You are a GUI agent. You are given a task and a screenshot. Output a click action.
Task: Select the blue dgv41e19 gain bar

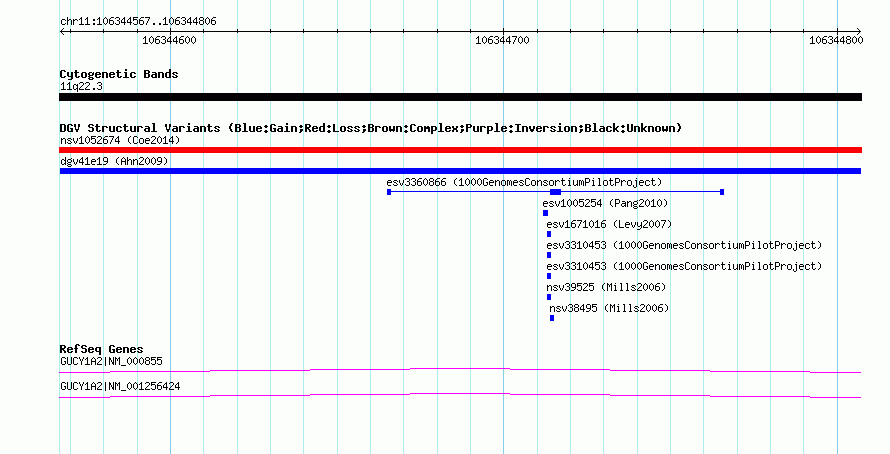(460, 171)
